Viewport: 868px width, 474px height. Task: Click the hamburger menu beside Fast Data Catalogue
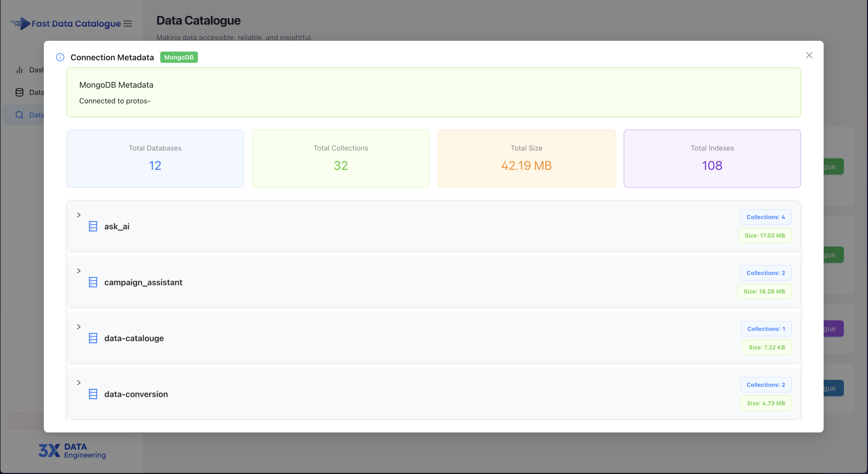point(127,23)
